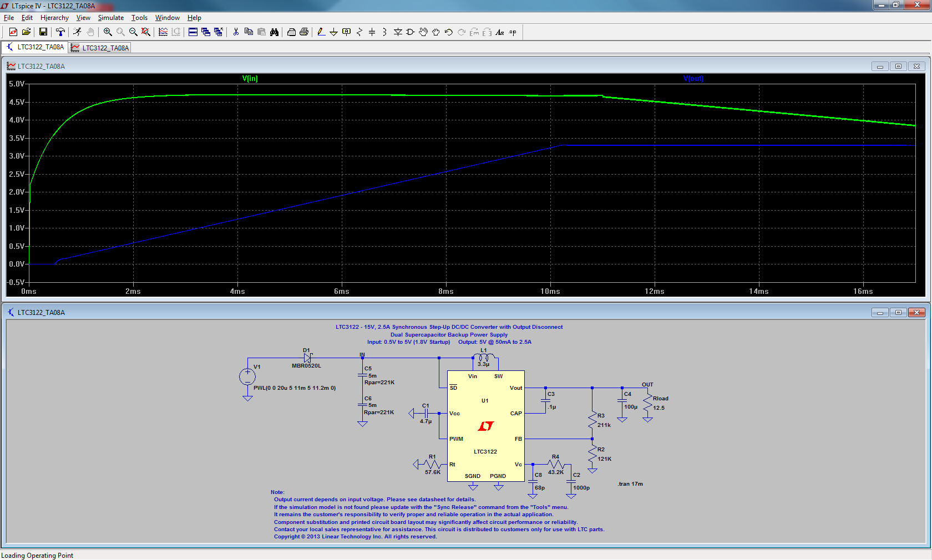
Task: Select the Draw Wire pencil tool
Action: (x=321, y=32)
